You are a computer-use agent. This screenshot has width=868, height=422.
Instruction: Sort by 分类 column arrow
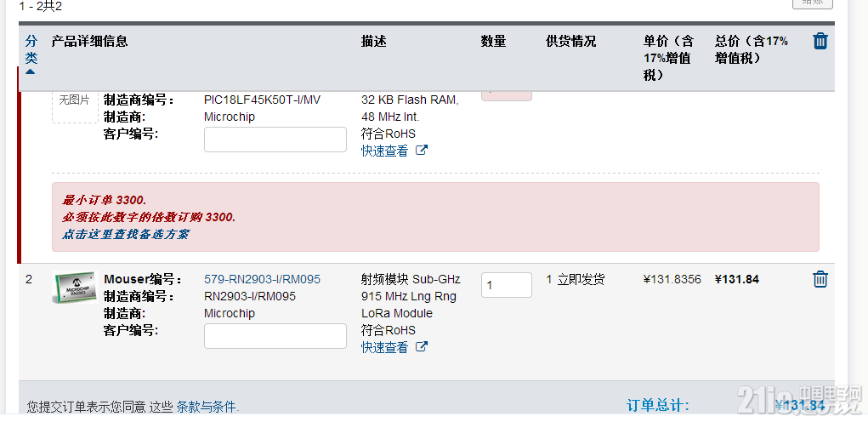(x=31, y=71)
